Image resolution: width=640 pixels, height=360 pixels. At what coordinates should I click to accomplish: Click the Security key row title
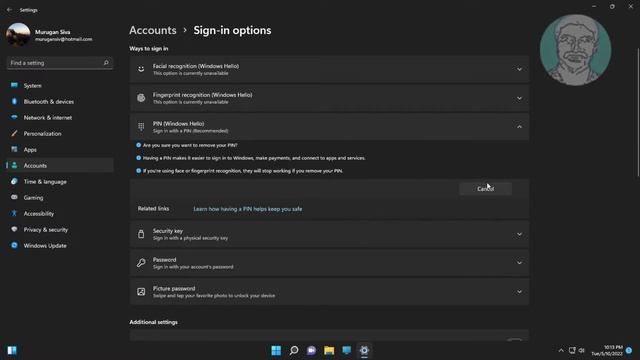point(168,231)
